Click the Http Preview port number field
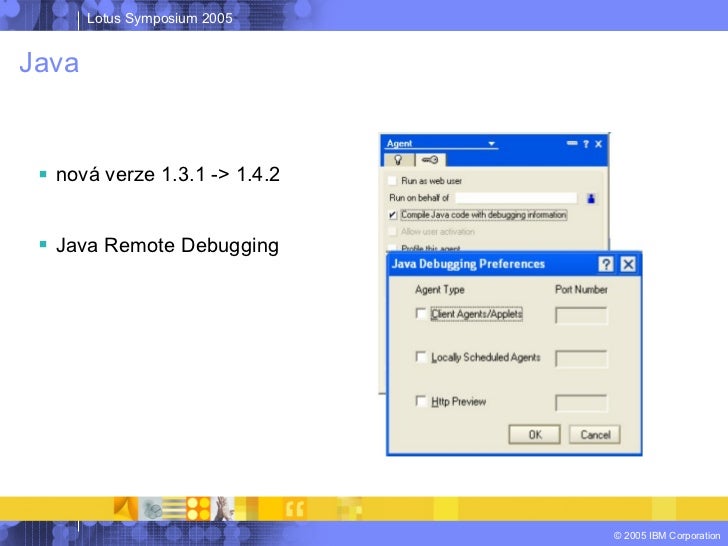This screenshot has height=546, width=728. click(581, 403)
